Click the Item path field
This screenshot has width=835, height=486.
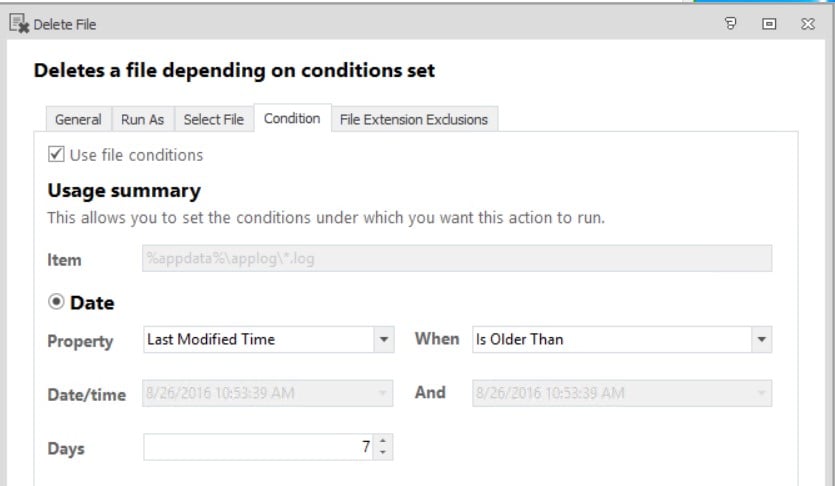(x=457, y=258)
